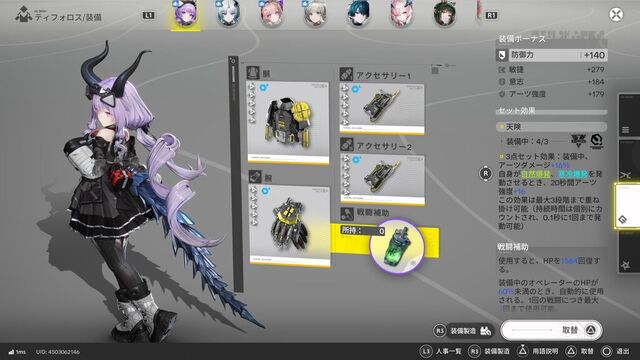Click the blue badge on 胴 card

click(264, 87)
